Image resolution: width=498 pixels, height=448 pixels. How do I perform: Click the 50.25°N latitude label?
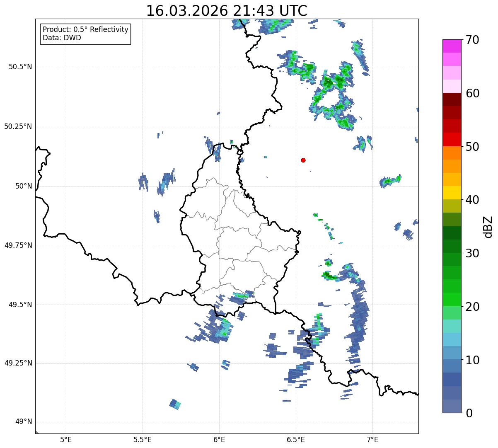18,126
